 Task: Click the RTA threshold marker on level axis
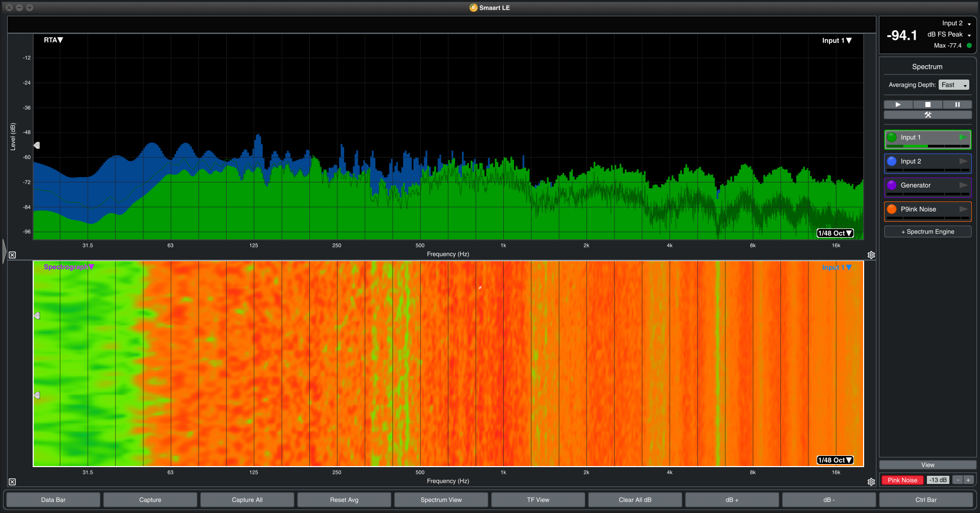point(37,145)
